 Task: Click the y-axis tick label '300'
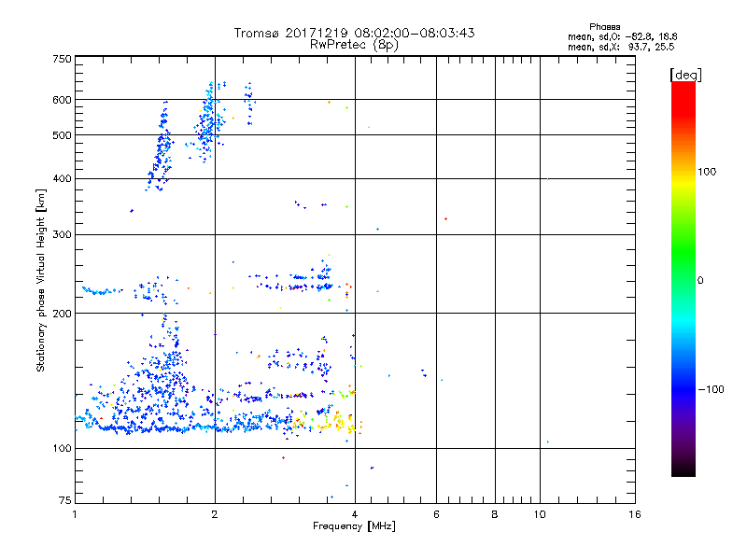[62, 235]
